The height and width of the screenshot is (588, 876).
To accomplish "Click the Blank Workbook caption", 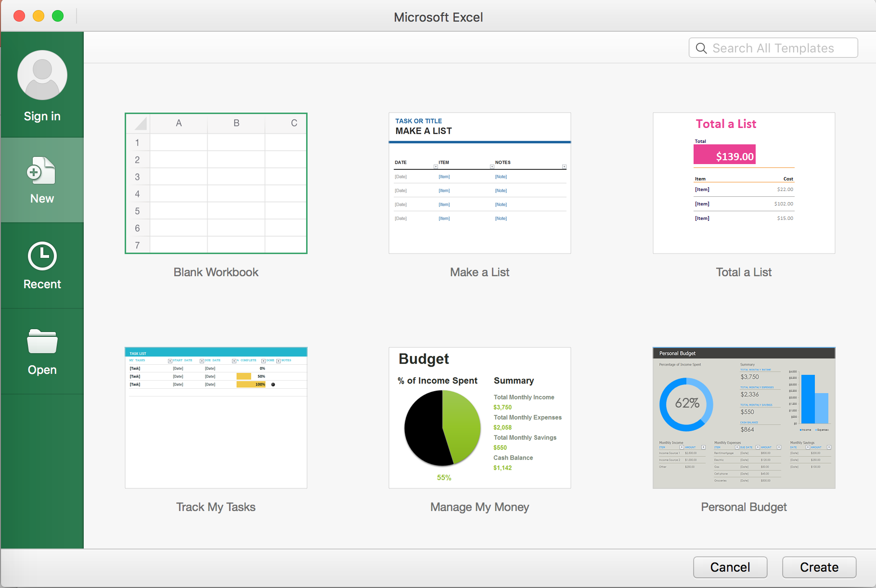I will click(x=216, y=272).
